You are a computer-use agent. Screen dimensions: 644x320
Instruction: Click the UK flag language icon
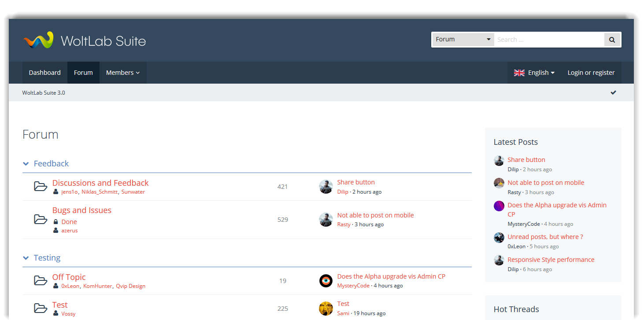point(519,73)
